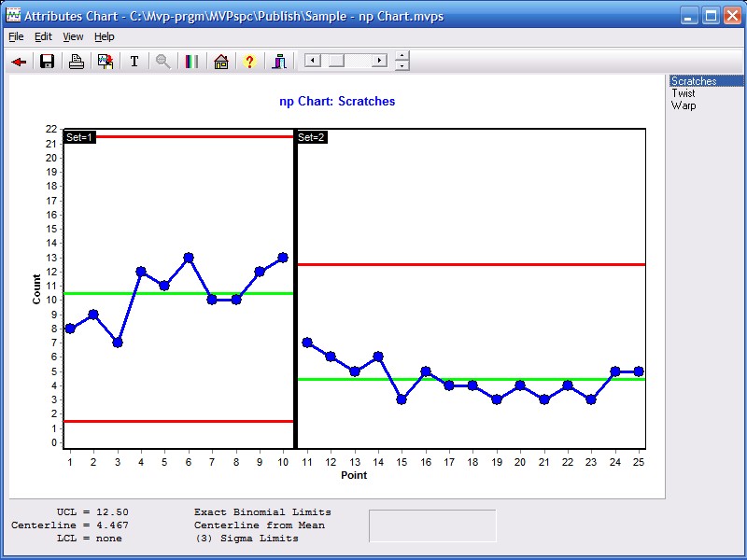Maximize the Attributes Chart window
The width and height of the screenshot is (747, 560).
click(711, 16)
